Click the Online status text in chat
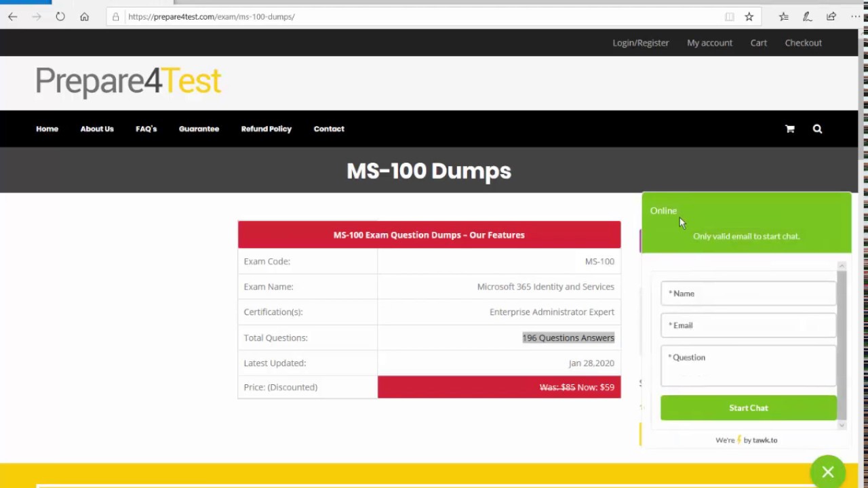This screenshot has height=488, width=868. click(663, 211)
